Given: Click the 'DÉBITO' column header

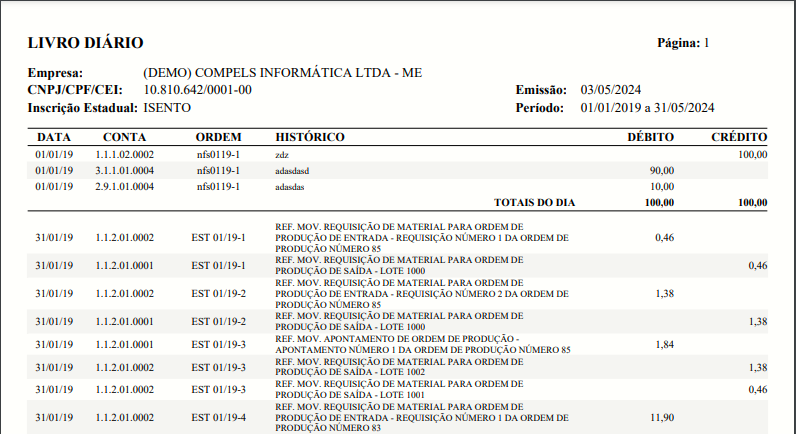Looking at the screenshot, I should click(651, 137).
